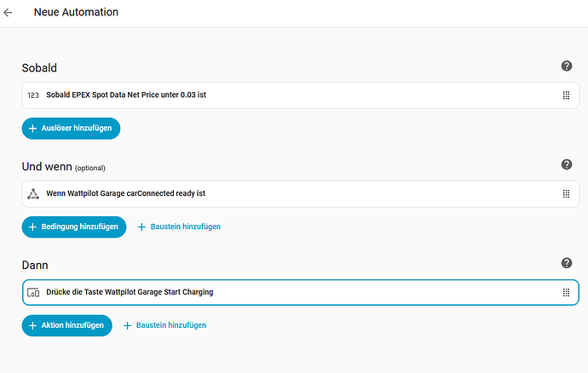Click the drag handle on the carConnected condition row

[566, 193]
